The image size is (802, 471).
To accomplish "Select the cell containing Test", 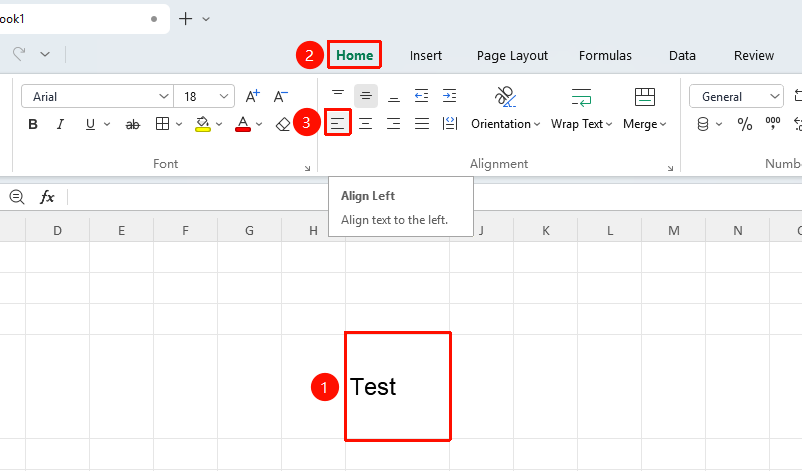I will click(398, 387).
